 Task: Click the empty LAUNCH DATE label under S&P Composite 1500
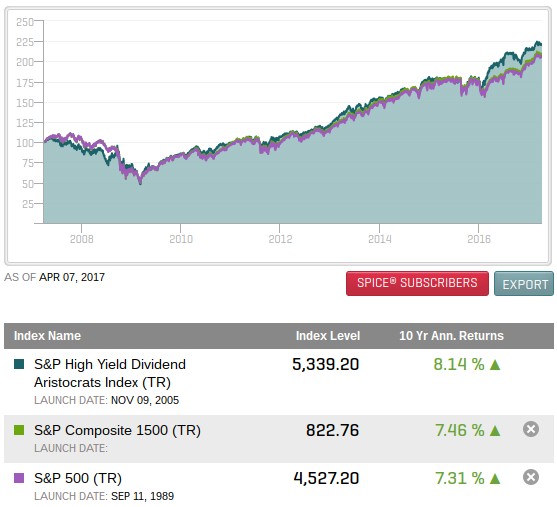tap(71, 448)
